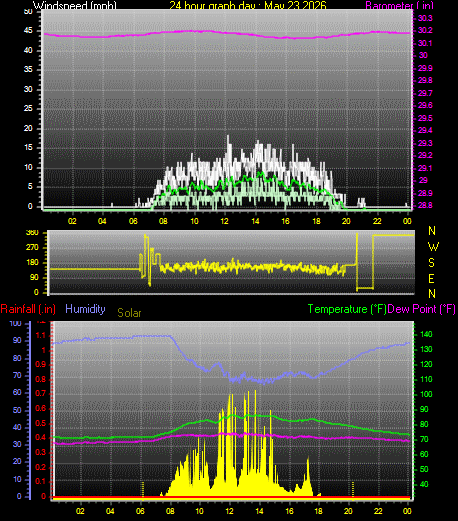Click "40" on the blue humidity axis
This screenshot has width=458, height=521.
click(17, 427)
